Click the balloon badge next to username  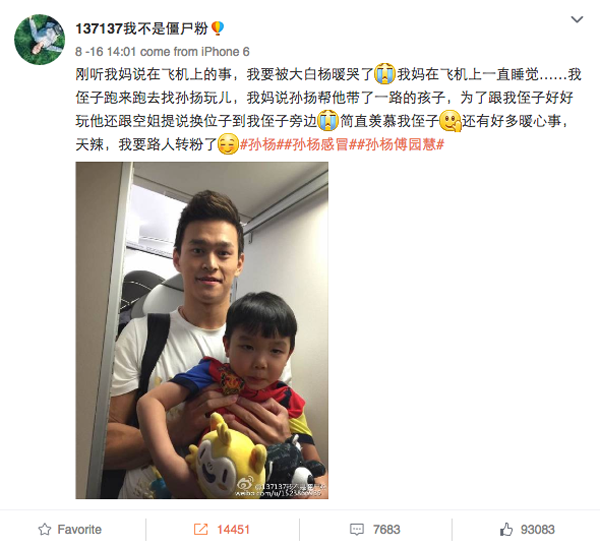pos(217,28)
